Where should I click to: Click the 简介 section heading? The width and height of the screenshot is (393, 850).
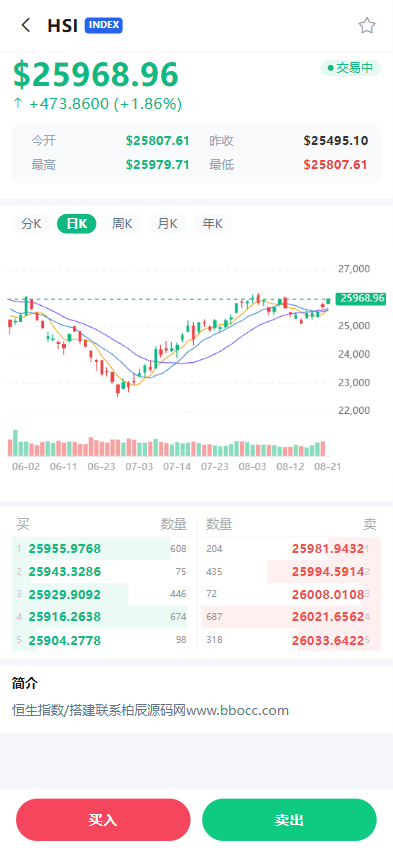tap(25, 684)
